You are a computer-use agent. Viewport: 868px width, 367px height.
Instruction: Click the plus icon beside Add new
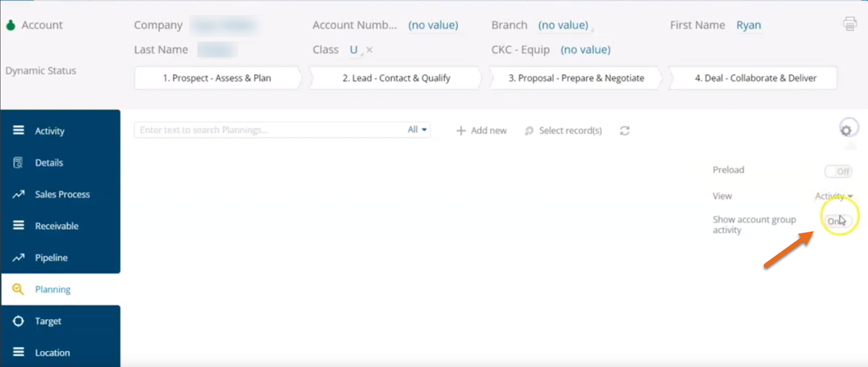click(461, 131)
